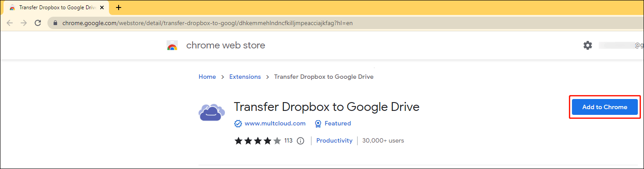Click the Featured ribbon badge icon

pos(318,124)
